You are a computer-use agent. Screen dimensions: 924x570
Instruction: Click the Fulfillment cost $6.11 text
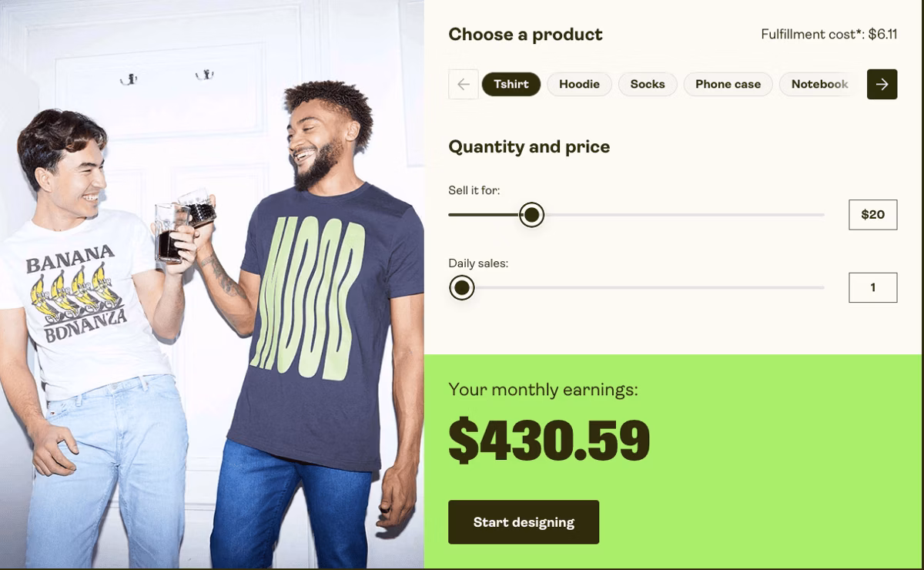[829, 35]
